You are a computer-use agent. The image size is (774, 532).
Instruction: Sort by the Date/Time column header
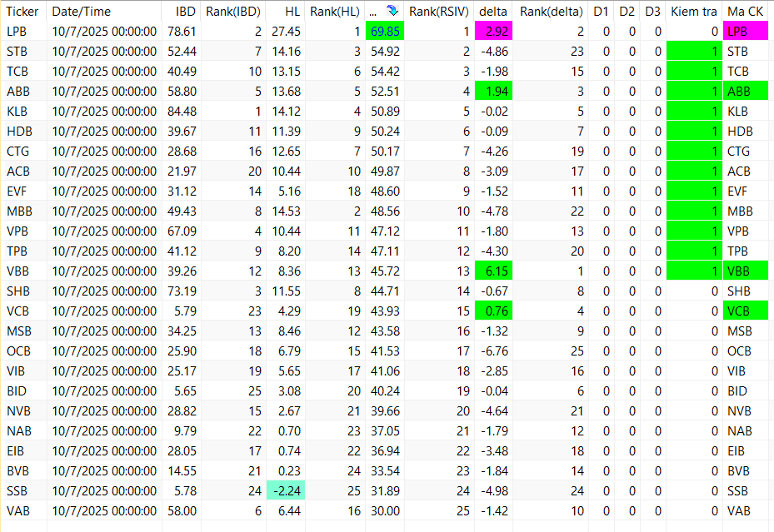pos(104,12)
